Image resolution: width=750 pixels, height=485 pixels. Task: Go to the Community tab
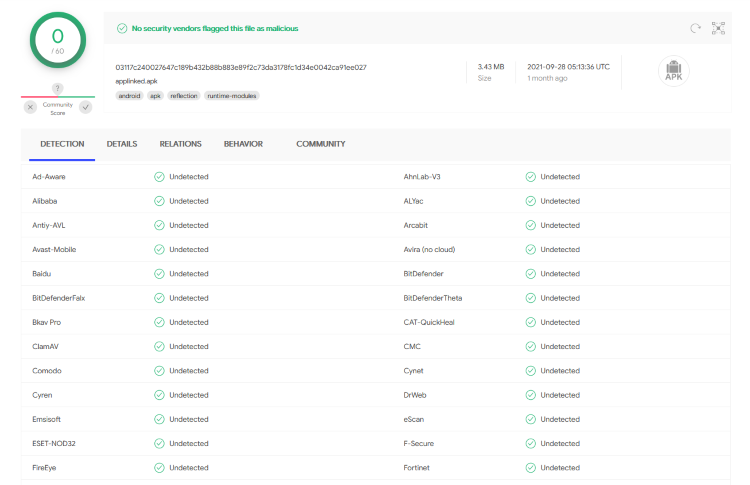pos(320,144)
